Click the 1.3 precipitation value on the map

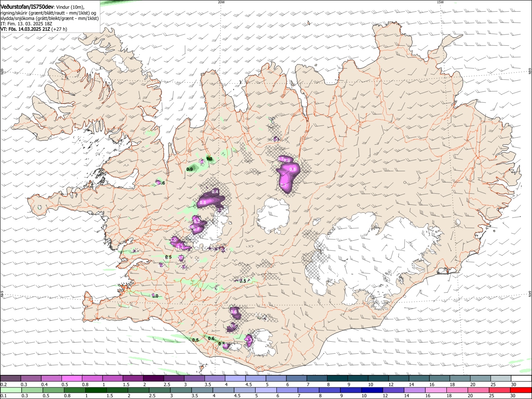point(209,159)
